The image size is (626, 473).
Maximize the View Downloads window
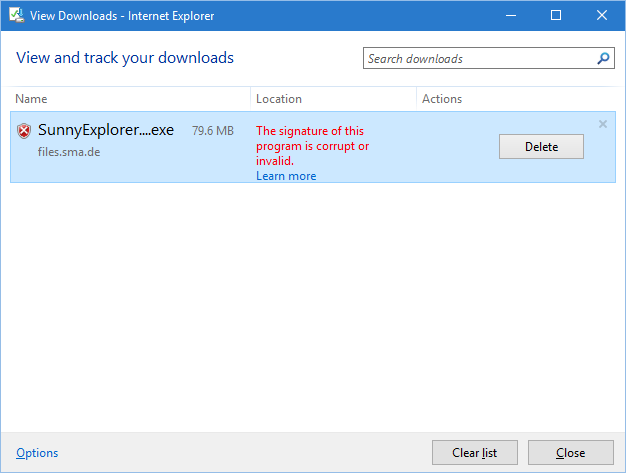556,16
